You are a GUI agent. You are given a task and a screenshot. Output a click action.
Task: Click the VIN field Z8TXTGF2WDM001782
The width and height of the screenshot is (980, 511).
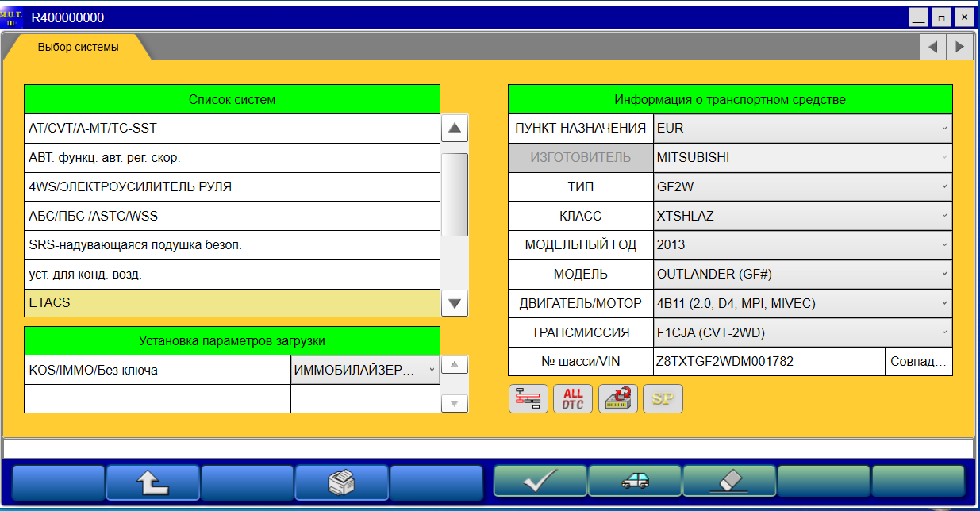coord(769,361)
